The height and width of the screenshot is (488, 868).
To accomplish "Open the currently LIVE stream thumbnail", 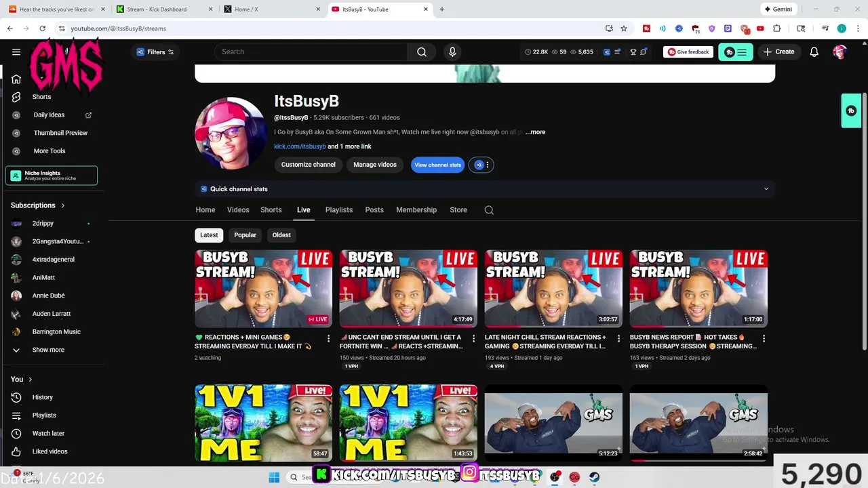I will pyautogui.click(x=264, y=289).
